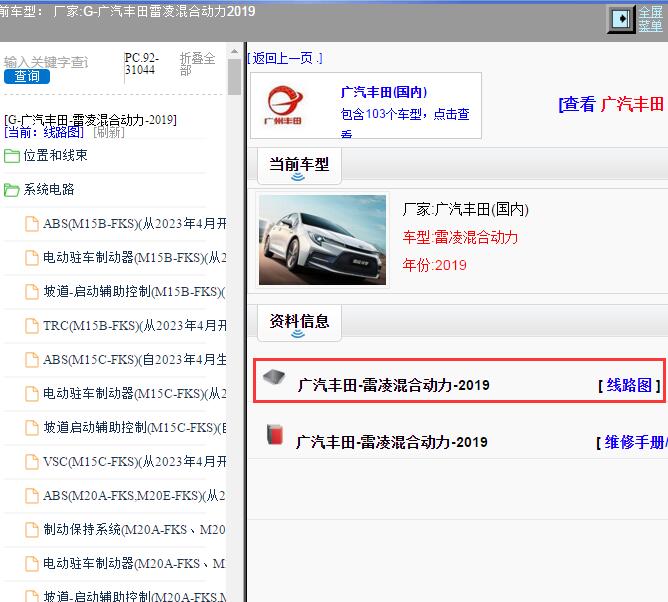Image resolution: width=668 pixels, height=602 pixels.
Task: Open ABS(M15B-FKS) 从2023年4月 document
Action: pyautogui.click(x=135, y=224)
